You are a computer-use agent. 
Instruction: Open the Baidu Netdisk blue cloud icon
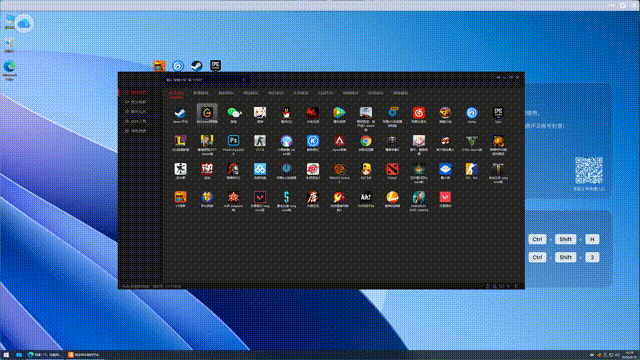(260, 169)
